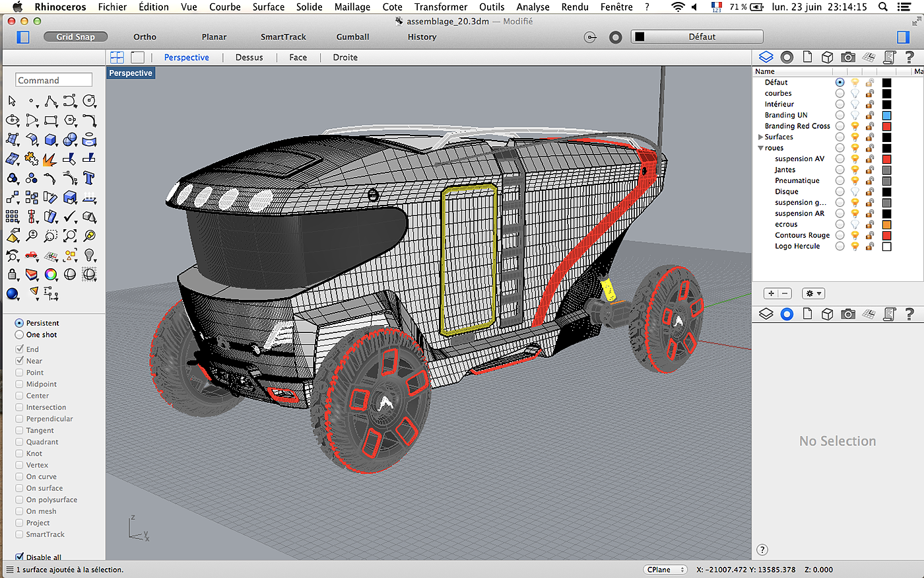Image resolution: width=924 pixels, height=578 pixels.
Task: Collapse the roues layer group
Action: point(760,148)
